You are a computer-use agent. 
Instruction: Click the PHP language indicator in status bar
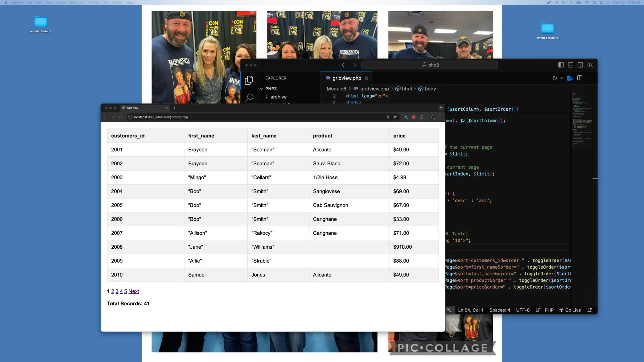[x=549, y=310]
